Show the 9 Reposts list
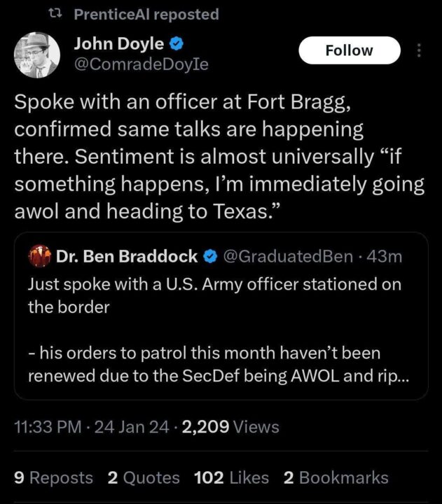The image size is (442, 504). [x=53, y=477]
